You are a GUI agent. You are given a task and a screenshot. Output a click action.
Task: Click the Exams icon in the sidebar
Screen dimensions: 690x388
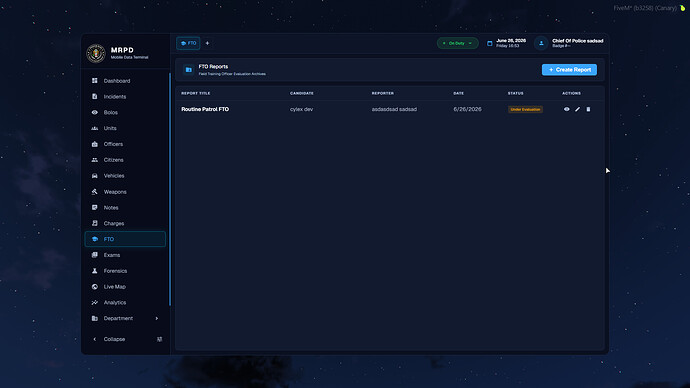pos(95,255)
